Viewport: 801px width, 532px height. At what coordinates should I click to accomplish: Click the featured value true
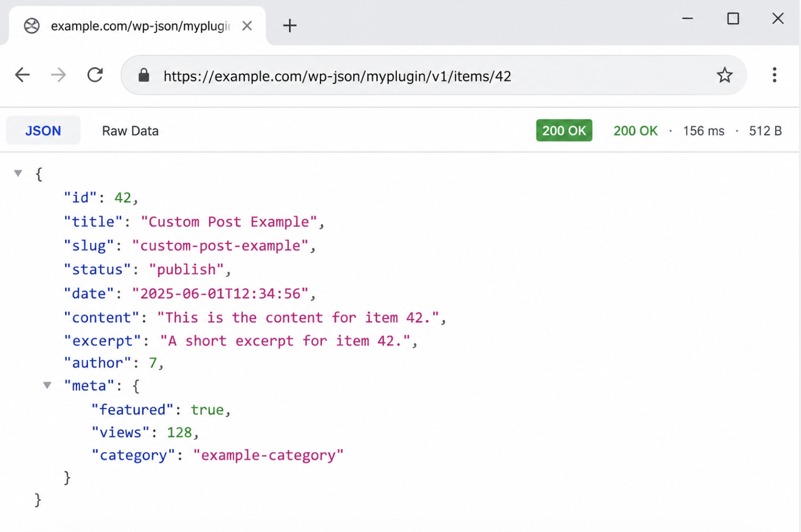pos(207,409)
